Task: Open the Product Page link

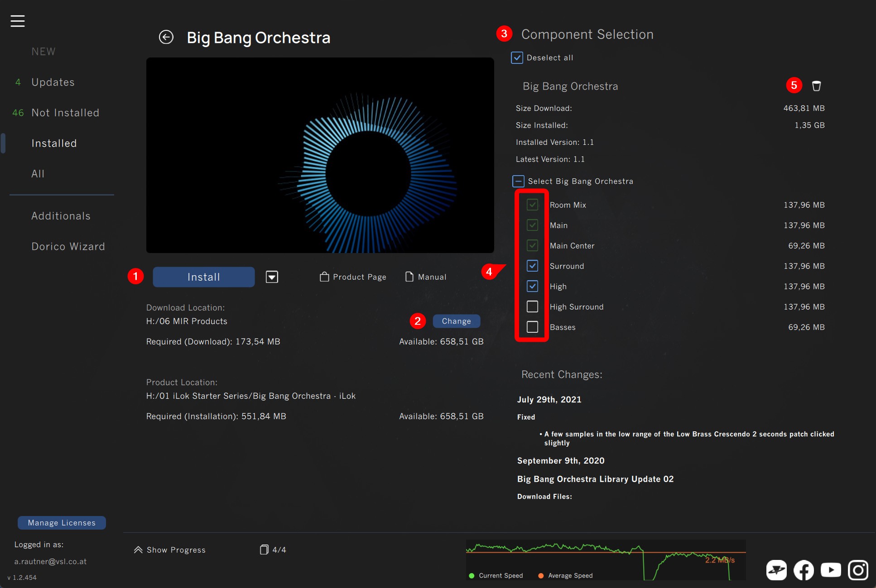Action: tap(353, 277)
